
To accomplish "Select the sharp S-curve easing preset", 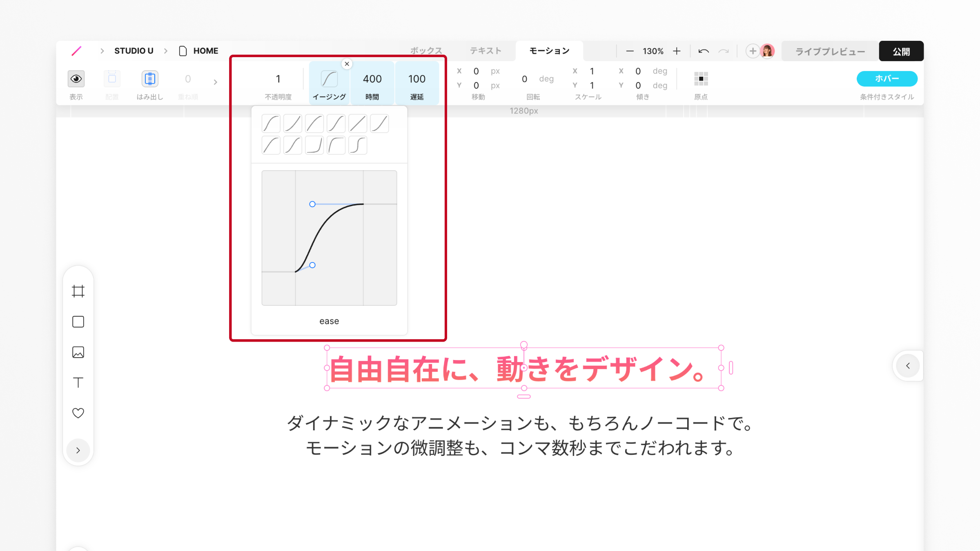I will (358, 145).
